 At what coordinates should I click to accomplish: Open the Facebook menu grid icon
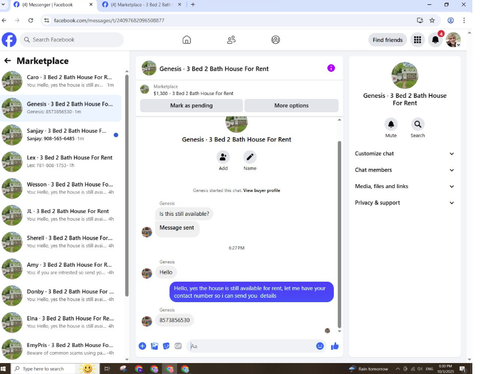coord(417,40)
